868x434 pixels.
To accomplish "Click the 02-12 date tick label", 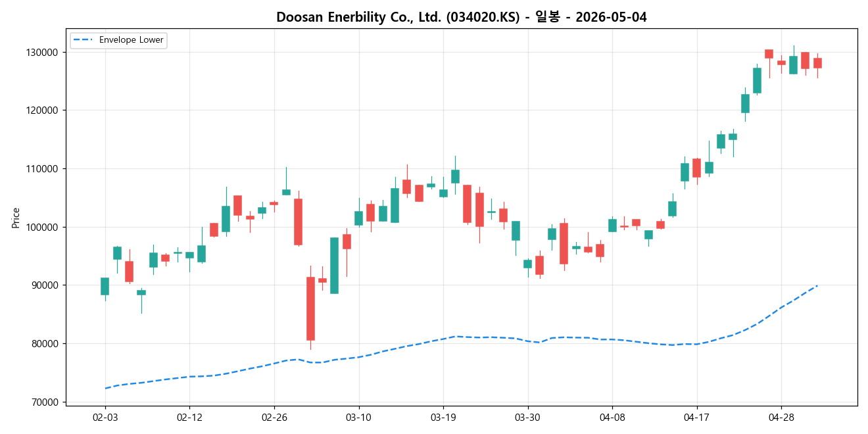I will [x=189, y=418].
